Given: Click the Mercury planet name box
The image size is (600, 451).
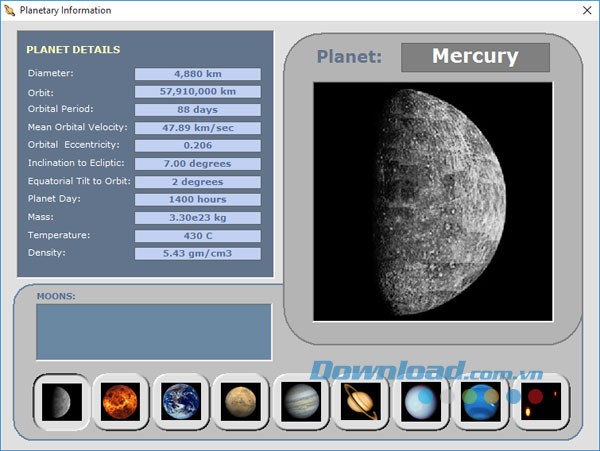Looking at the screenshot, I should [475, 57].
